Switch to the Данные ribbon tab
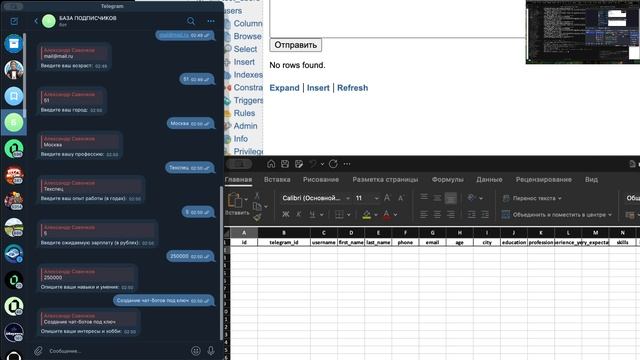Screen dimensions: 640x360 (x=489, y=180)
